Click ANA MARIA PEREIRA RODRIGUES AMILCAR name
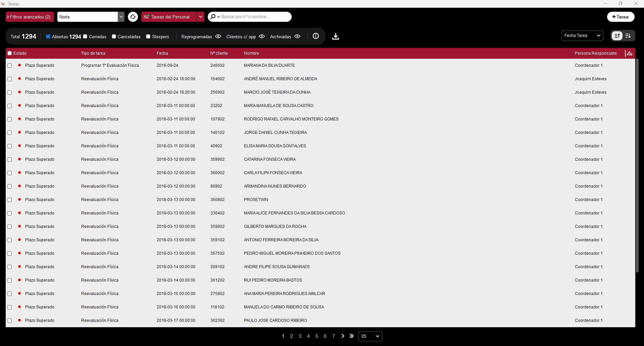This screenshot has height=346, width=644. click(285, 294)
